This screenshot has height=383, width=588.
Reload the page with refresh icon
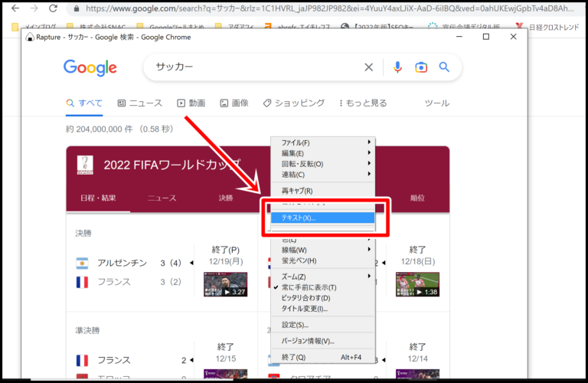[x=54, y=8]
